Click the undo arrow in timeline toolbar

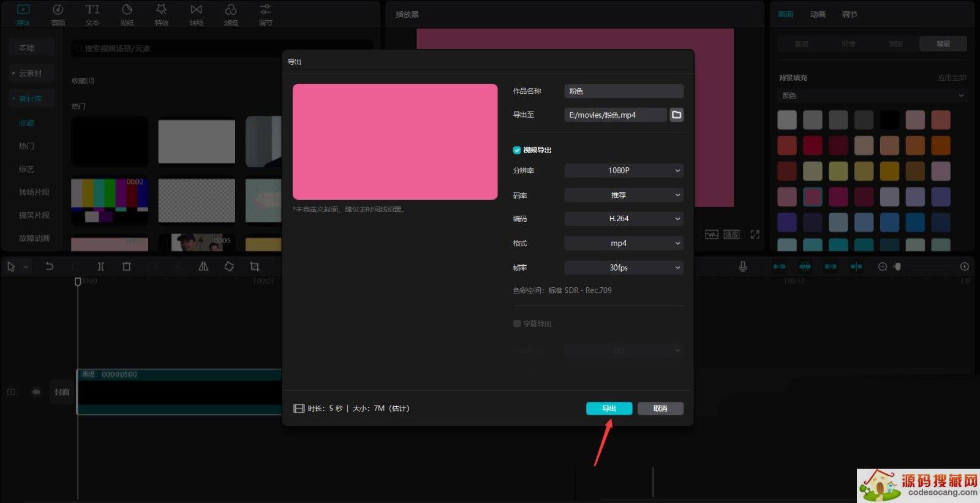point(50,267)
